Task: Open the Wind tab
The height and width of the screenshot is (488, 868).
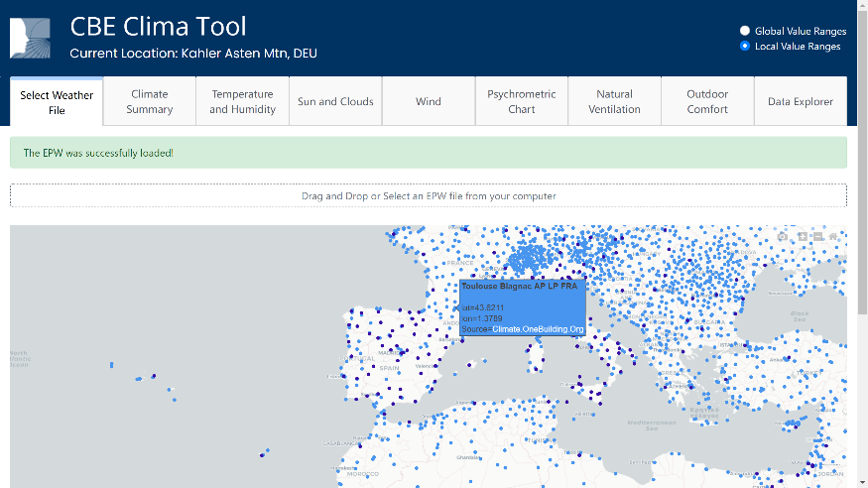Action: (429, 101)
